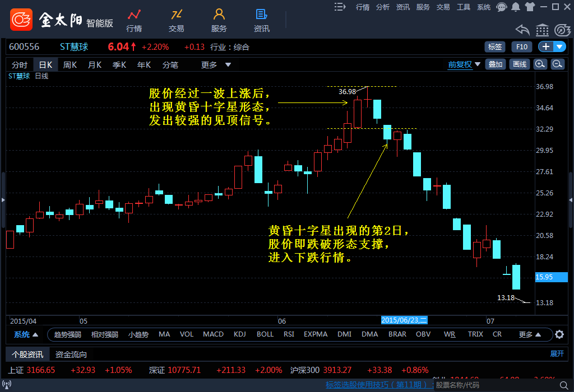The width and height of the screenshot is (574, 392).
Task: Click the back arrow navigation icon
Action: coord(522,30)
